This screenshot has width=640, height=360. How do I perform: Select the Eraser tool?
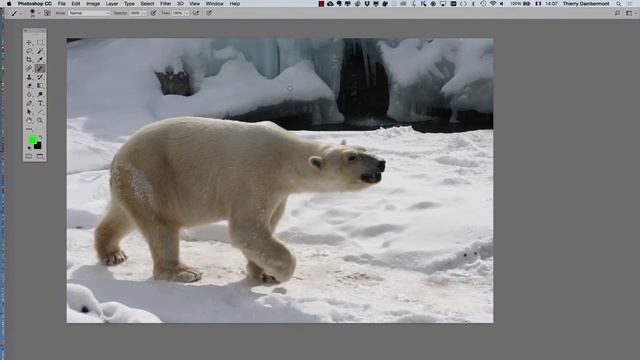(29, 86)
